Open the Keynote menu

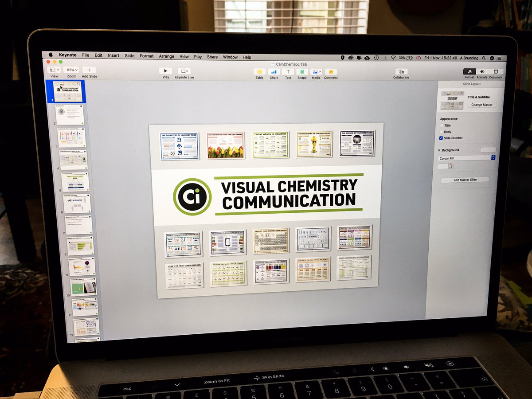coord(67,55)
